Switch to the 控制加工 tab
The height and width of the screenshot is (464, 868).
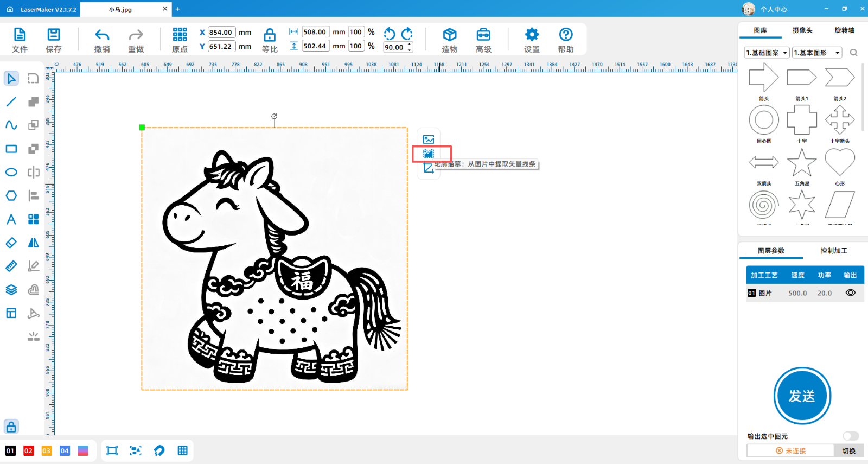(833, 251)
